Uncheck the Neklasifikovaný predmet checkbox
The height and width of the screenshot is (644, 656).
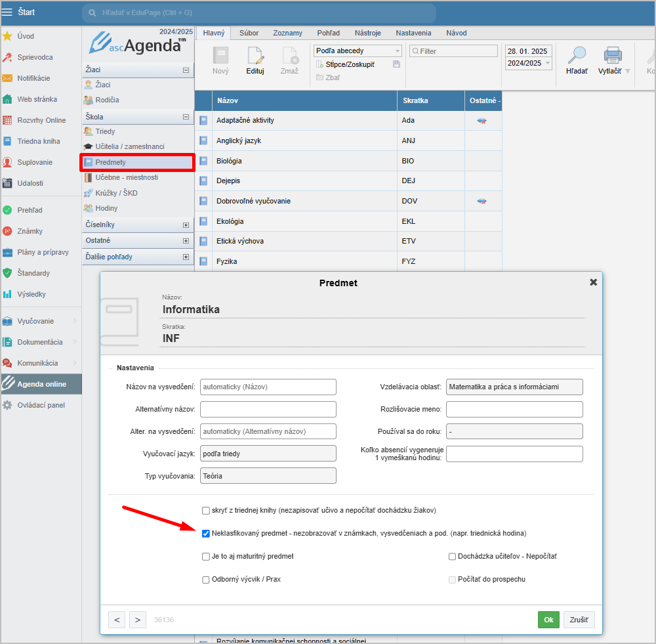tap(206, 533)
